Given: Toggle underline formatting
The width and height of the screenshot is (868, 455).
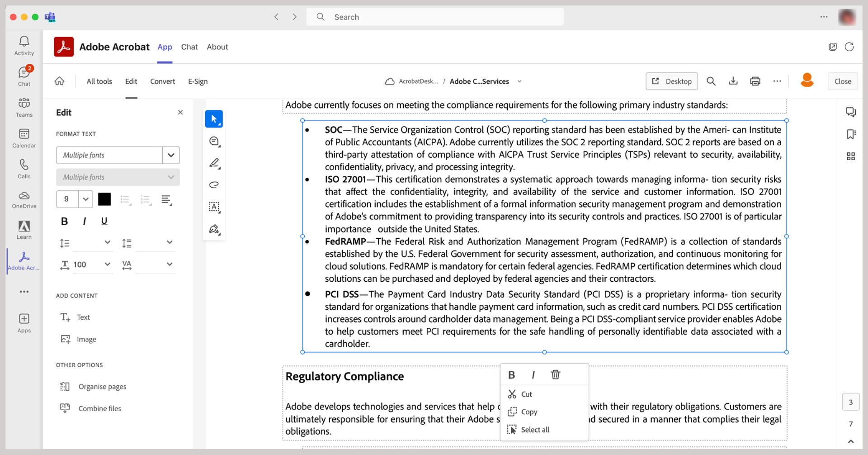Looking at the screenshot, I should click(x=104, y=221).
